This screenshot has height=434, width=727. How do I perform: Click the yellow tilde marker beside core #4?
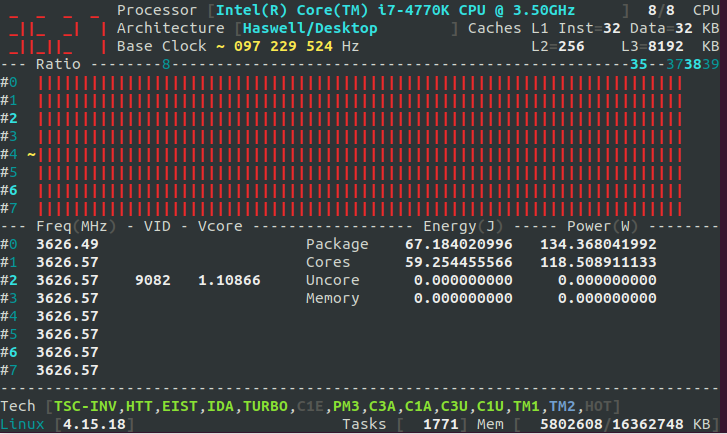pyautogui.click(x=31, y=154)
